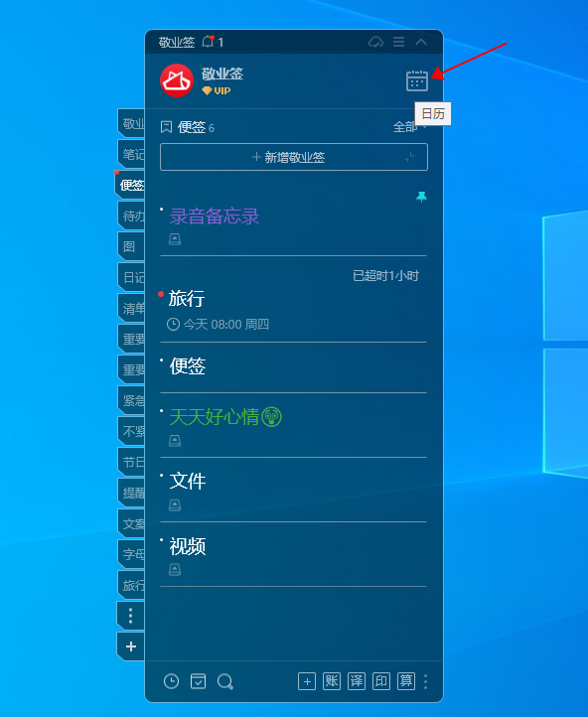This screenshot has width=588, height=717.
Task: Switch to the 旅行 side tab
Action: pos(131,585)
